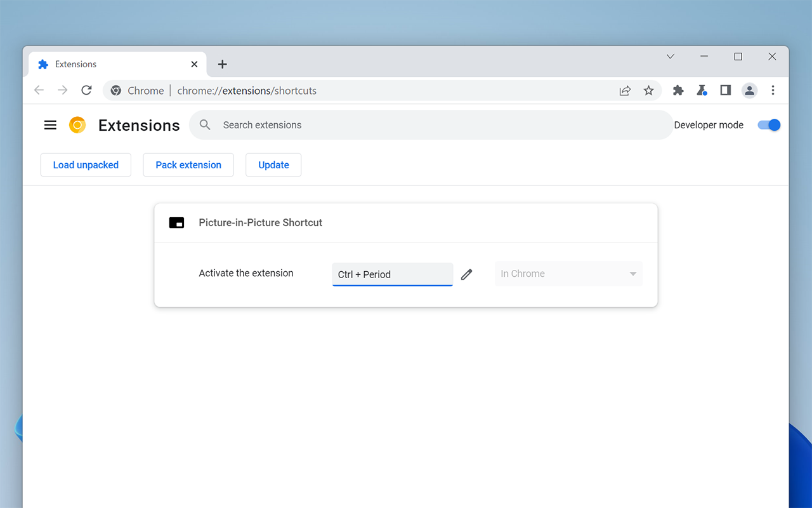The height and width of the screenshot is (508, 812).
Task: Click the share icon in the toolbar
Action: pos(625,90)
